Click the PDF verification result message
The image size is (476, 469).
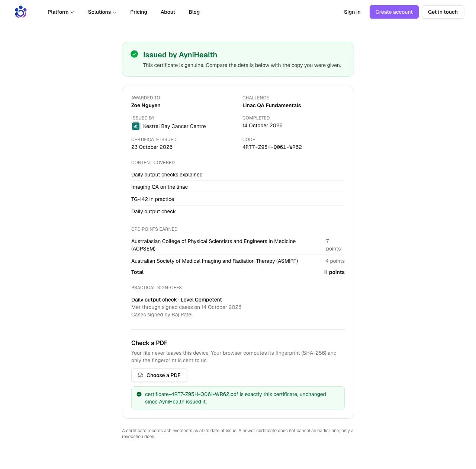click(x=238, y=398)
